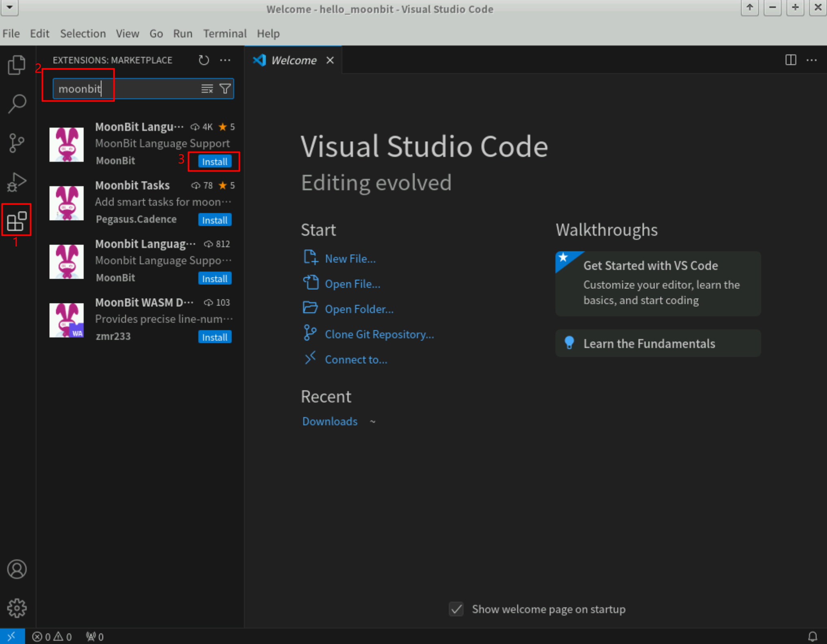Click the Clone Git Repository link
This screenshot has width=827, height=644.
379,334
